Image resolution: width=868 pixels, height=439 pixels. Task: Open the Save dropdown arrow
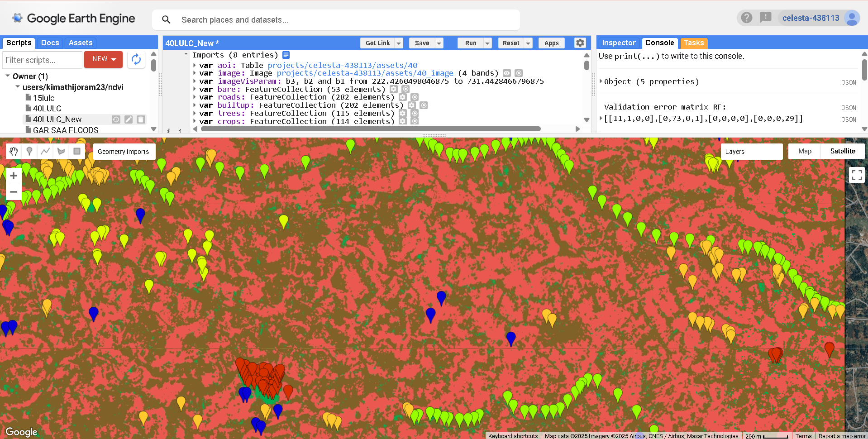tap(439, 43)
